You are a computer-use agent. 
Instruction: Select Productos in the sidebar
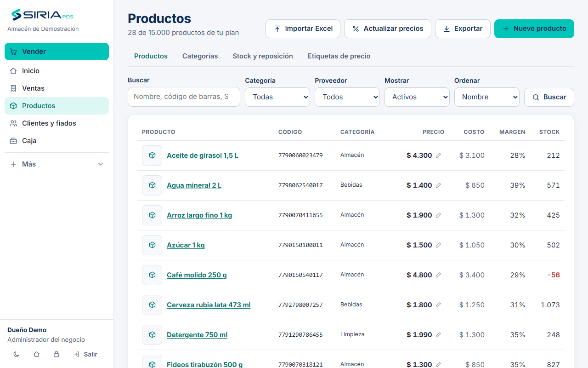point(57,106)
